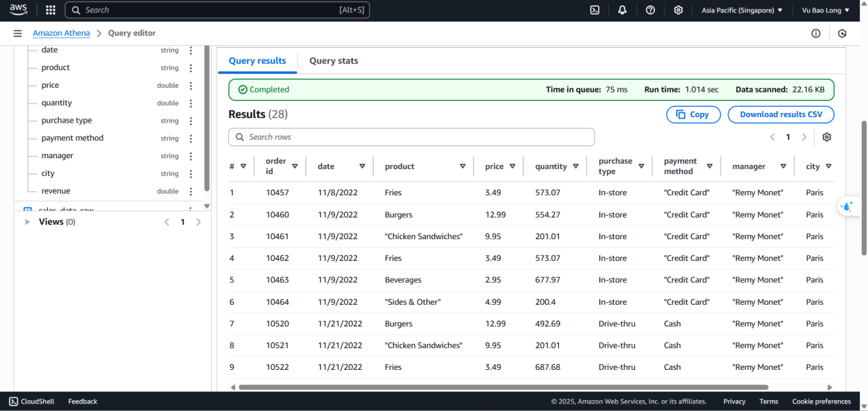Switch to Query results tab
The width and height of the screenshot is (868, 411).
tap(258, 61)
